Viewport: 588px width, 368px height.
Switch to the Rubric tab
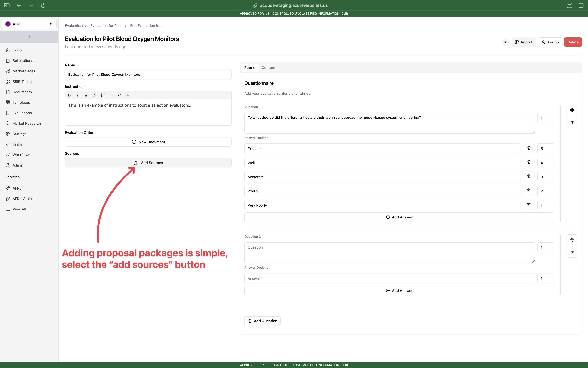click(250, 68)
